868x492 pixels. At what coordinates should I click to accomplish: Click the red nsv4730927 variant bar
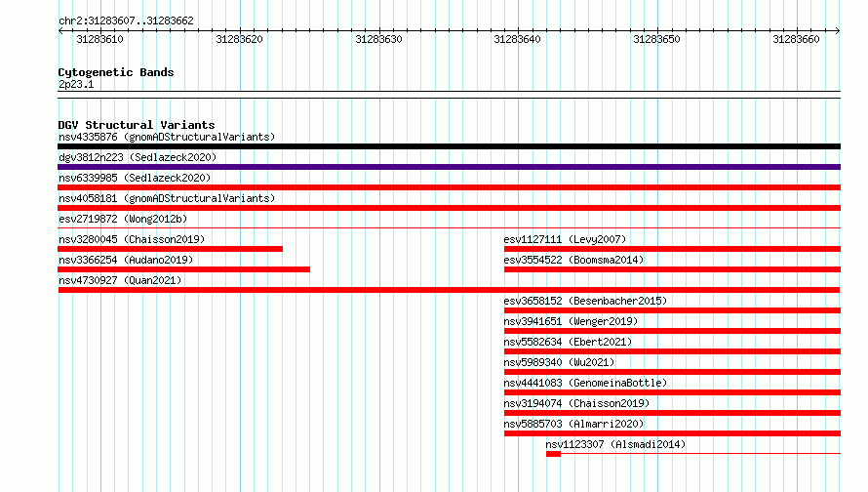click(x=449, y=290)
